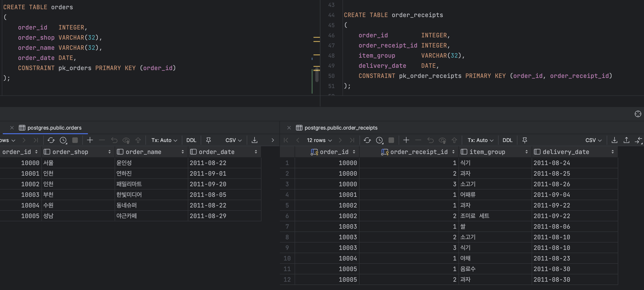Select the 어패류 item_group cell
This screenshot has width=644, height=290.
click(495, 195)
